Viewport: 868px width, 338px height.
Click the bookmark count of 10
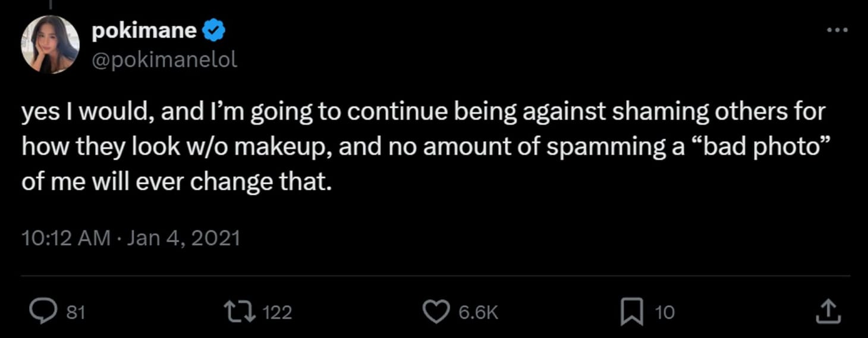[x=665, y=312]
